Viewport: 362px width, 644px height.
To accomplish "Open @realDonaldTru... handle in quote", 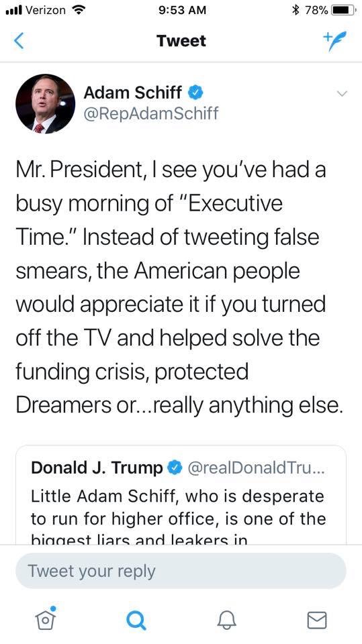I will (256, 468).
